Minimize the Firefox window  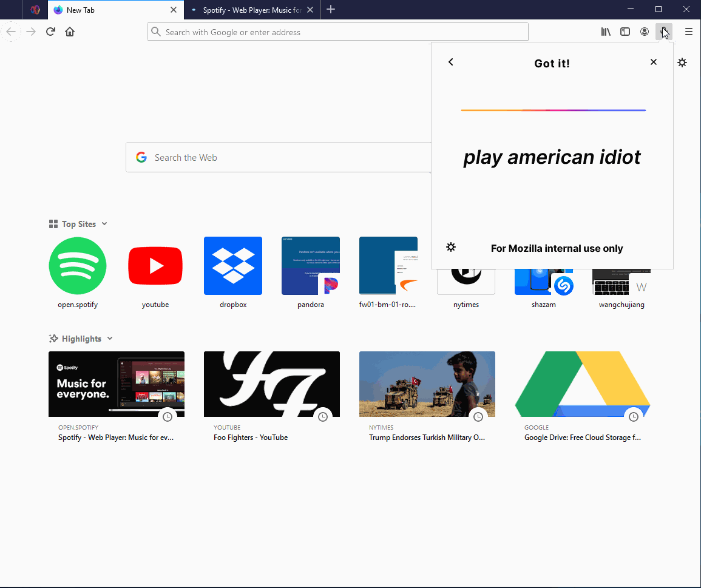631,9
